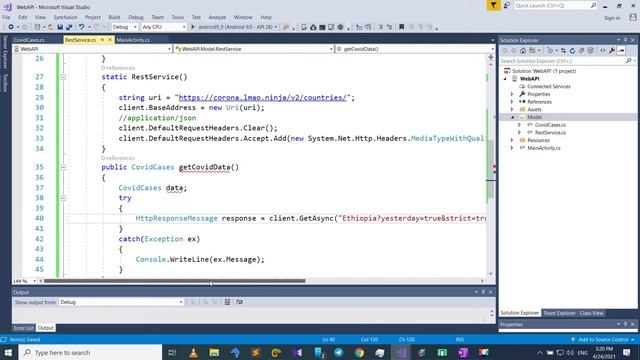Open the Any CPU platform dropdown
Screen dimensions: 640x360
164,27
